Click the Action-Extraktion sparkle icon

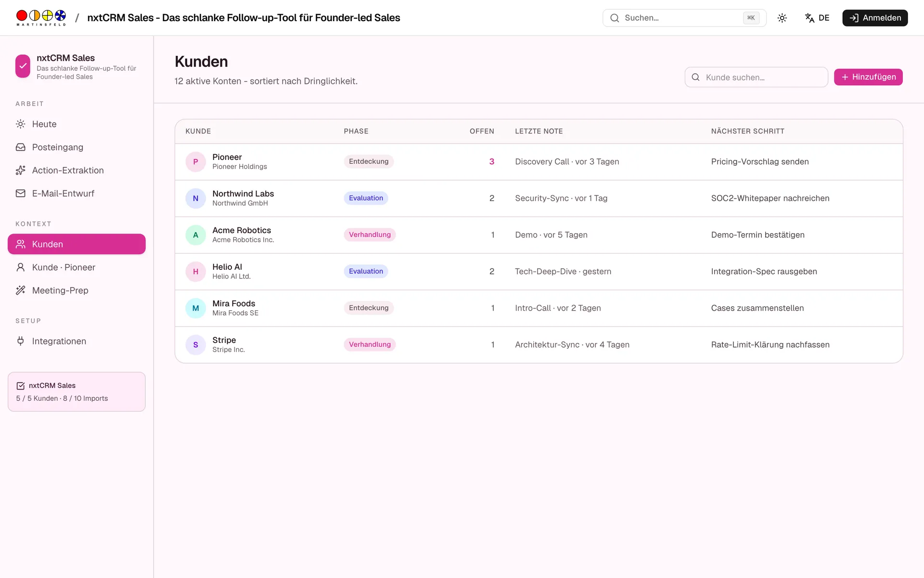[20, 171]
